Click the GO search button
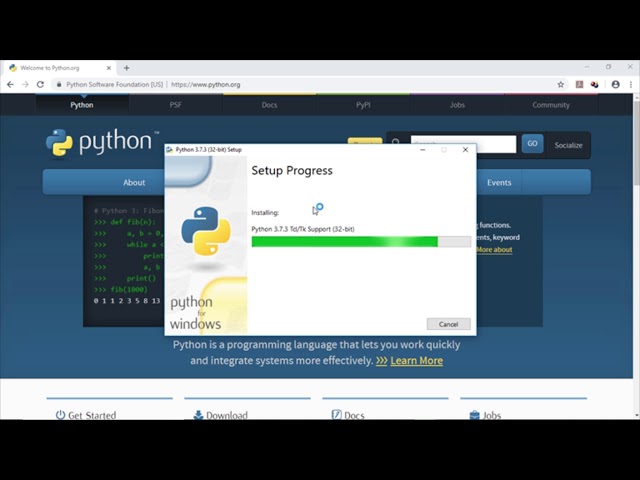This screenshot has width=640, height=480. [532, 144]
